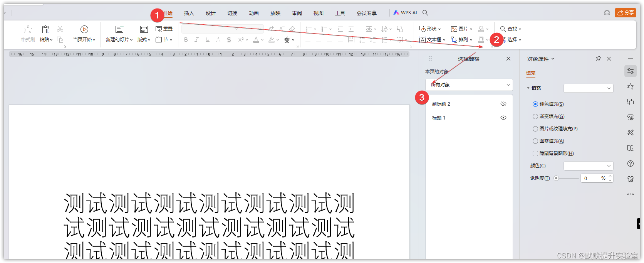Open the Insert (插入) tab
The width and height of the screenshot is (644, 263).
pos(189,13)
